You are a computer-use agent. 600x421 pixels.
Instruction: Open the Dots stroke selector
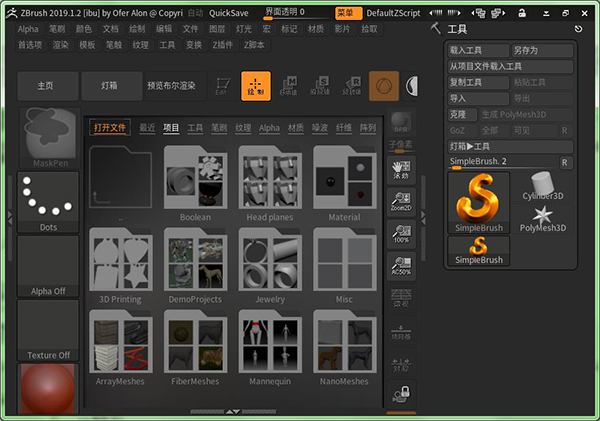click(48, 202)
